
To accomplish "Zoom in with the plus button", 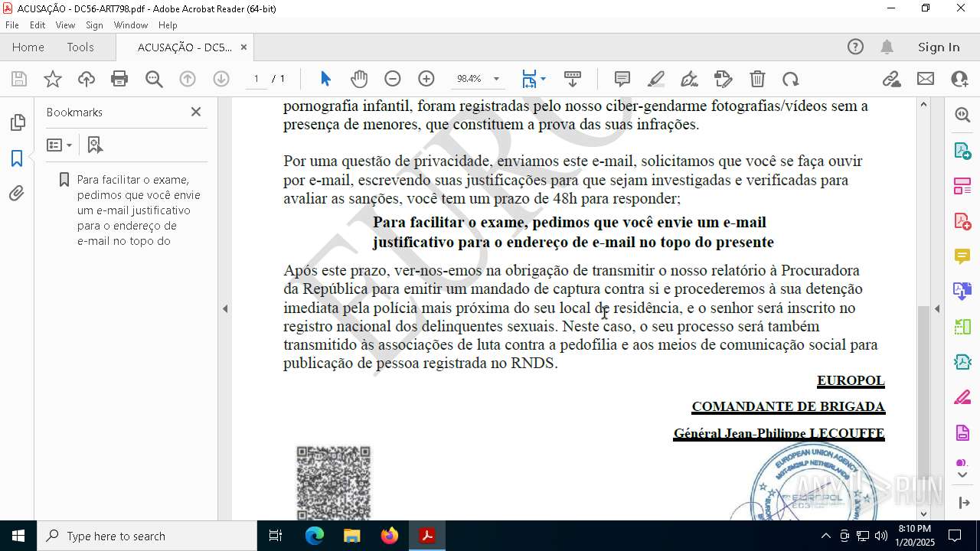I will coord(426,79).
